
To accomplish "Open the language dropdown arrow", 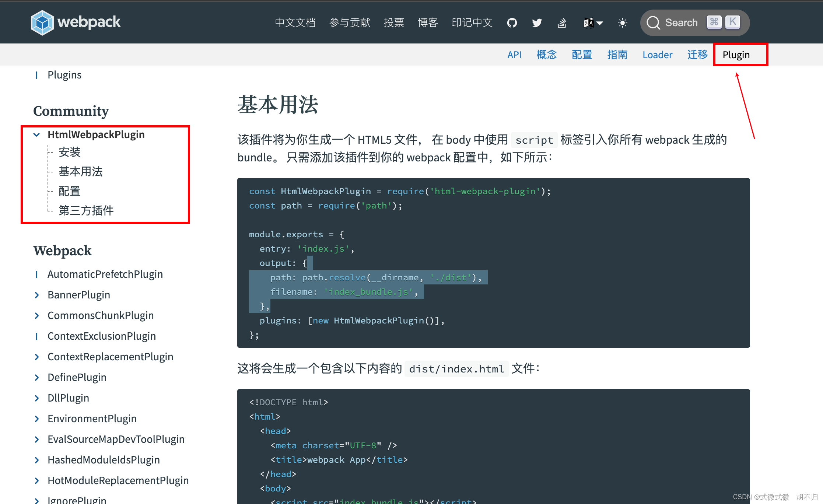I will [600, 22].
